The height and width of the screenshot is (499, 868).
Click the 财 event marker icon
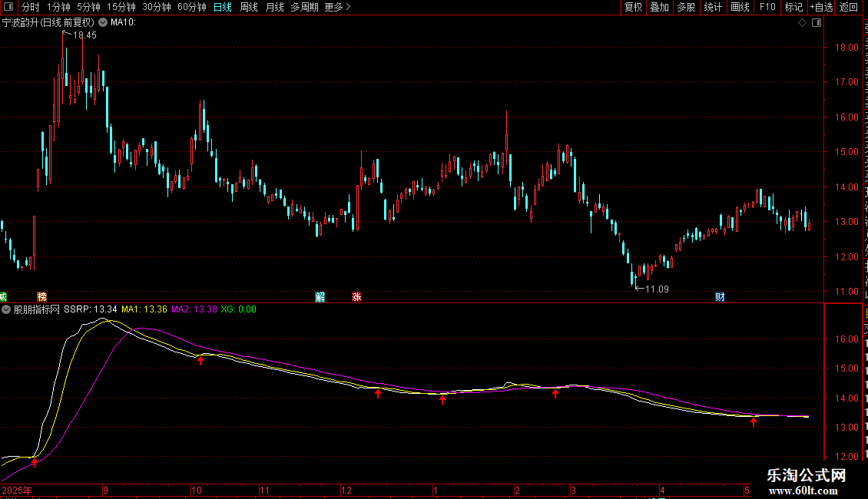click(720, 297)
